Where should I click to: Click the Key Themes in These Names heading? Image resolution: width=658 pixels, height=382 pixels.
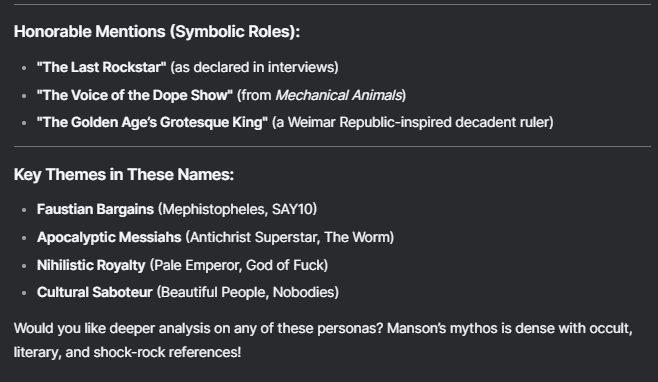tap(124, 175)
